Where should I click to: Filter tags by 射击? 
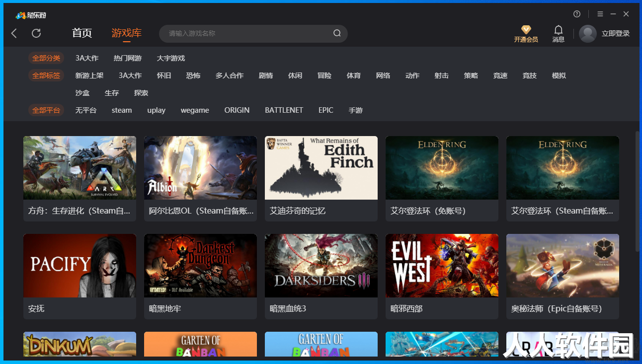pyautogui.click(x=442, y=75)
